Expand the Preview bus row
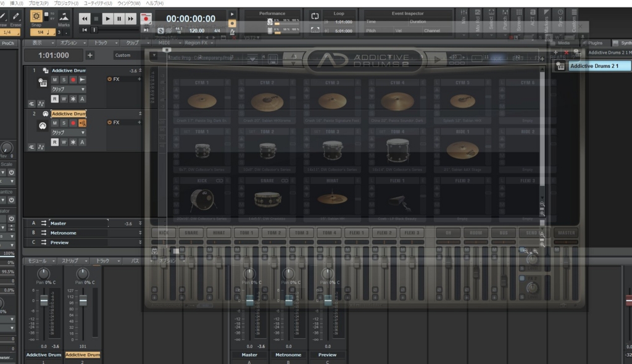 [140, 242]
